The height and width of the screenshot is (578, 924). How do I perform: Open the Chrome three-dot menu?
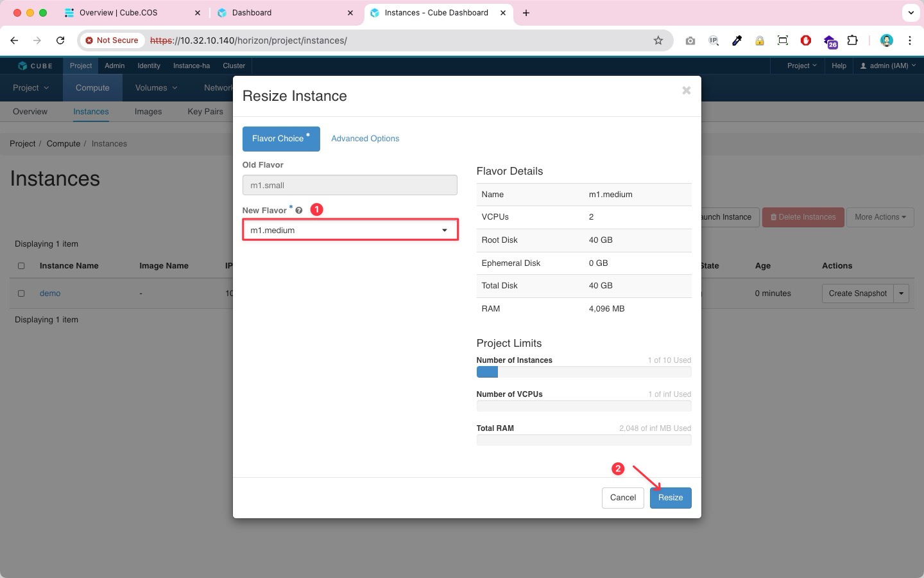909,40
